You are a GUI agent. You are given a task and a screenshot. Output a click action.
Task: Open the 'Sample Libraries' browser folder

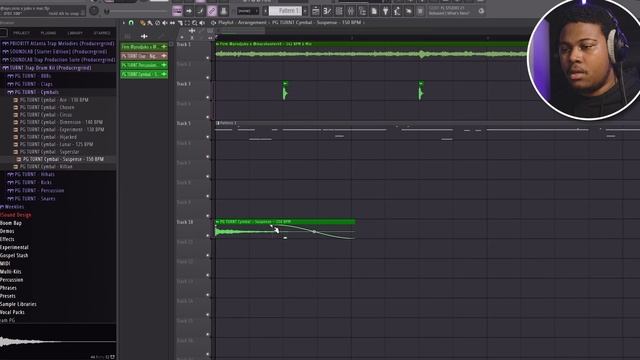click(x=18, y=304)
